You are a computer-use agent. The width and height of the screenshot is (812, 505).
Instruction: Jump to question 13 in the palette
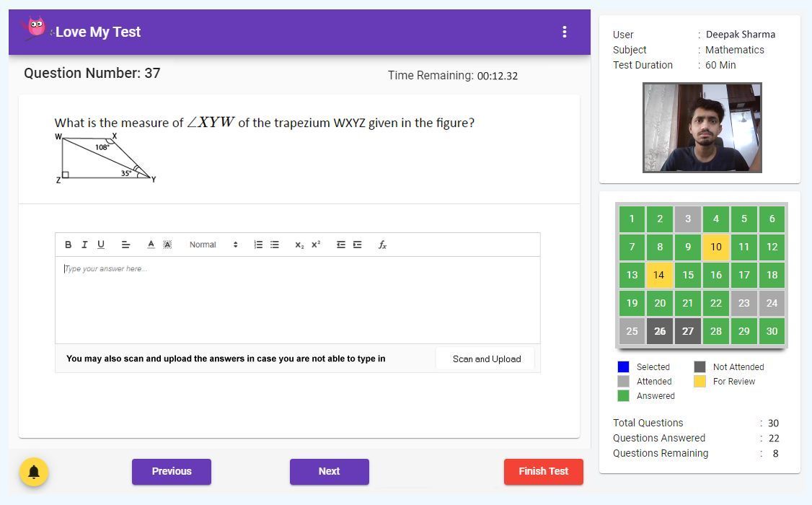point(632,275)
